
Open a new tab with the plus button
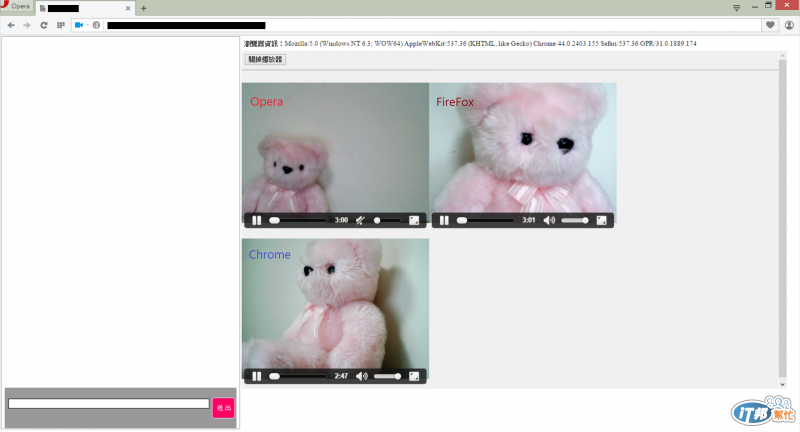(x=143, y=8)
